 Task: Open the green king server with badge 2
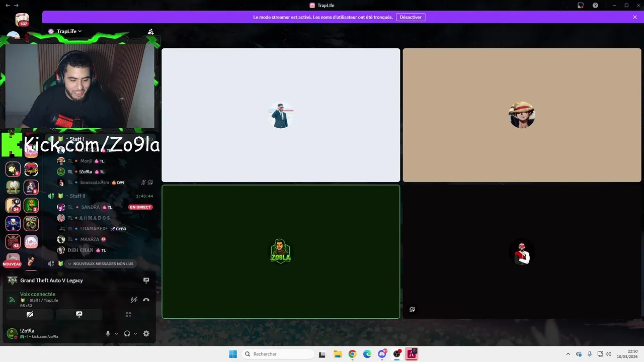[x=31, y=205]
